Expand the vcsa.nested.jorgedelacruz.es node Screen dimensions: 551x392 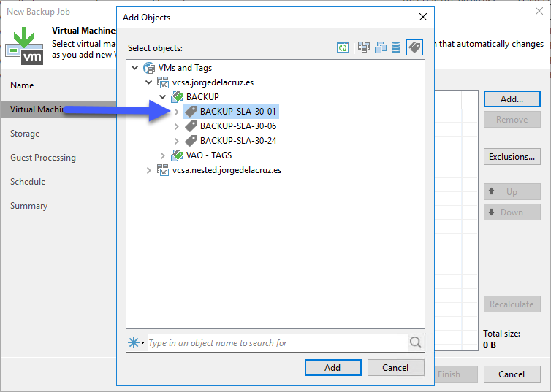149,170
